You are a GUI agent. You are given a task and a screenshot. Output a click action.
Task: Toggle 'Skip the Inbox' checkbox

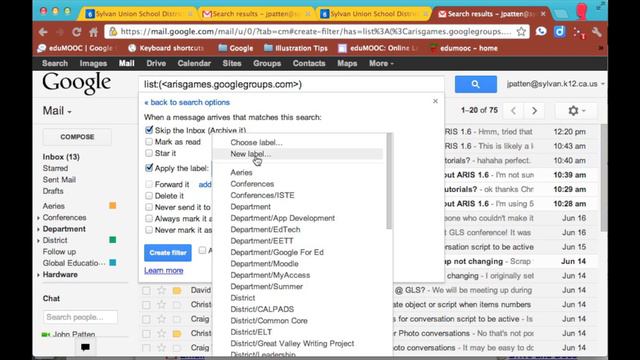[149, 130]
